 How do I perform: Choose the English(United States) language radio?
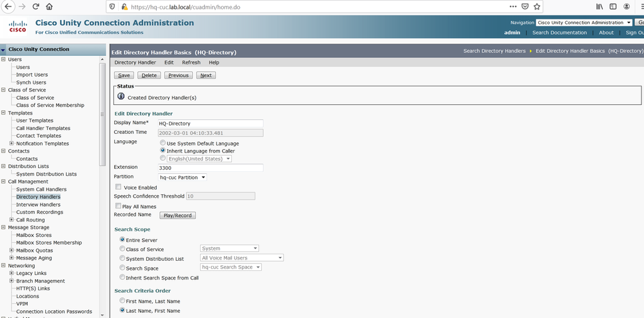tap(162, 158)
